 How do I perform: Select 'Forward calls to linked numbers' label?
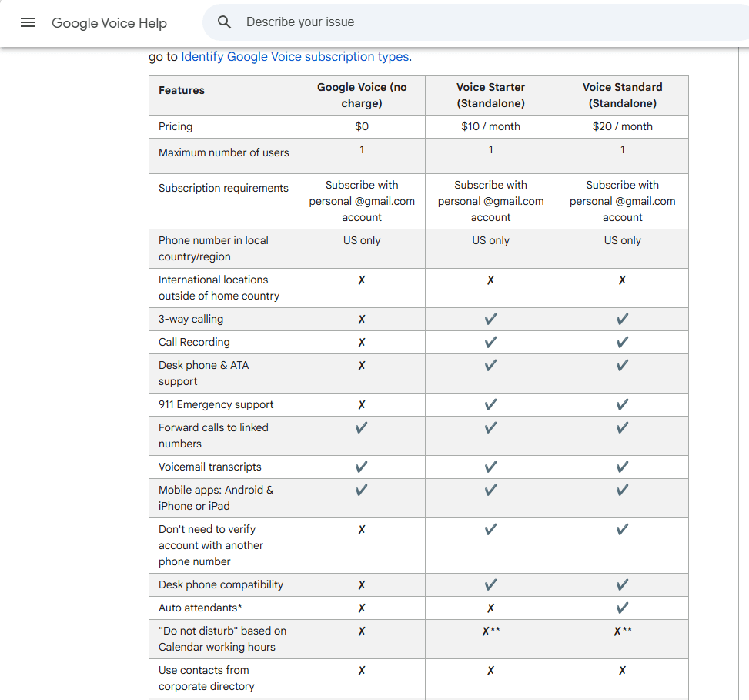pos(213,435)
